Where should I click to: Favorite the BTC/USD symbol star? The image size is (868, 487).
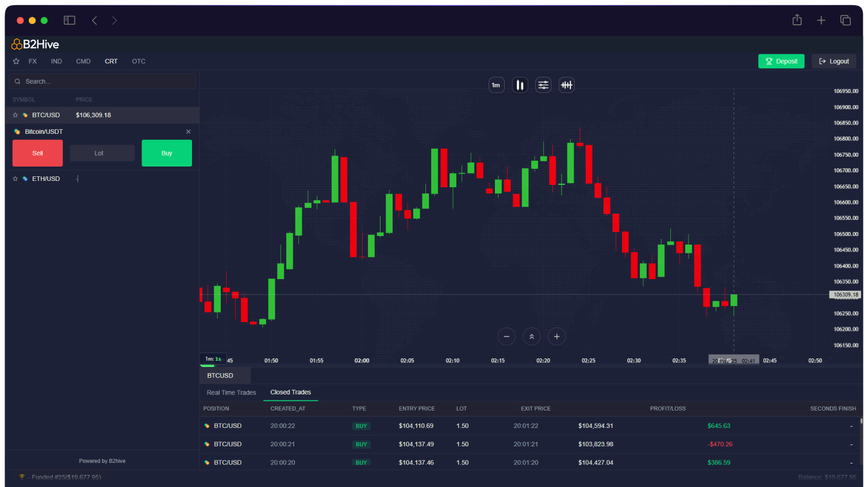[16, 115]
